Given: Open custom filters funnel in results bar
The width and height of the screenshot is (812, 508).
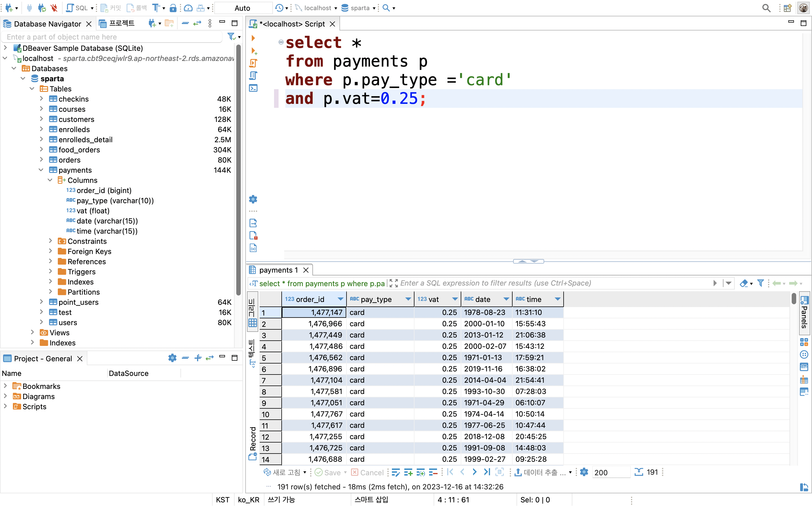Looking at the screenshot, I should coord(761,283).
